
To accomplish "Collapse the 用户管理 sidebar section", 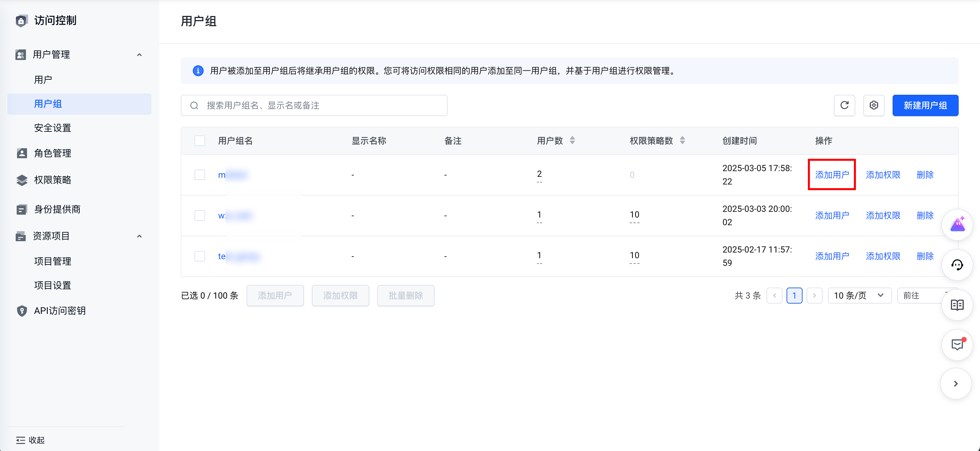I will [139, 55].
